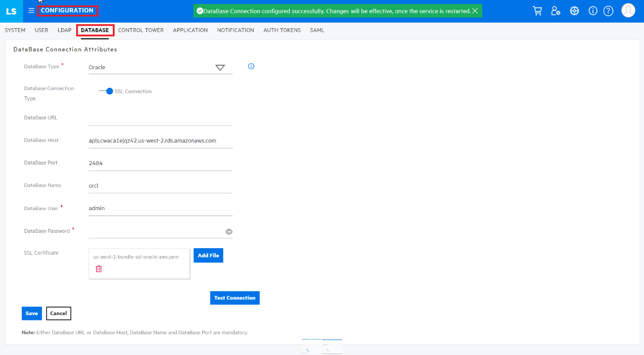Click the LS logo icon

pyautogui.click(x=11, y=10)
